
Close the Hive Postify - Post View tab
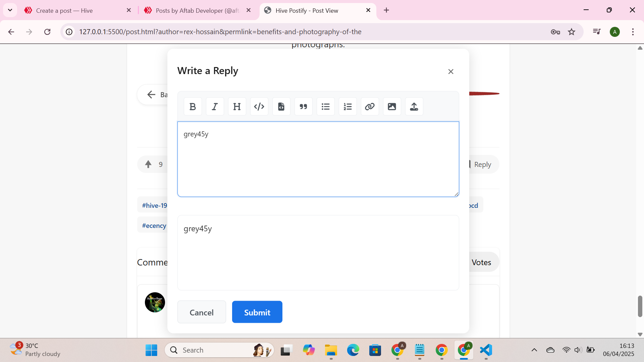click(368, 10)
